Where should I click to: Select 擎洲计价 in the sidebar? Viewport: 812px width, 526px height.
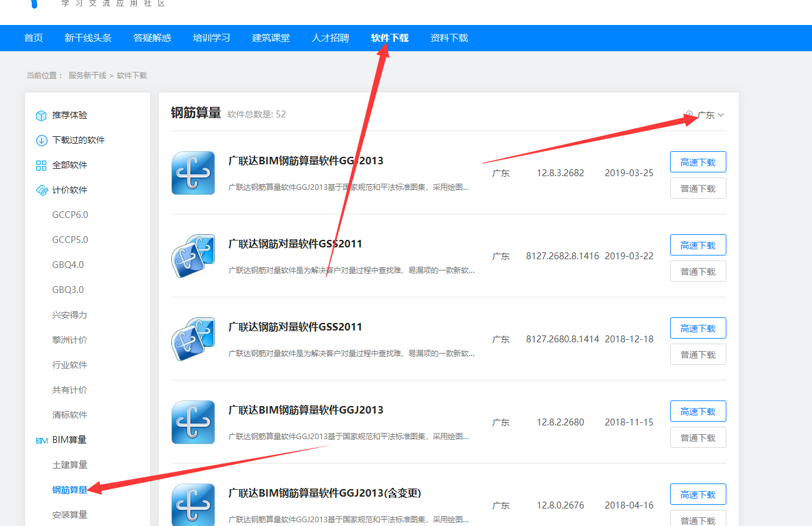pyautogui.click(x=70, y=340)
